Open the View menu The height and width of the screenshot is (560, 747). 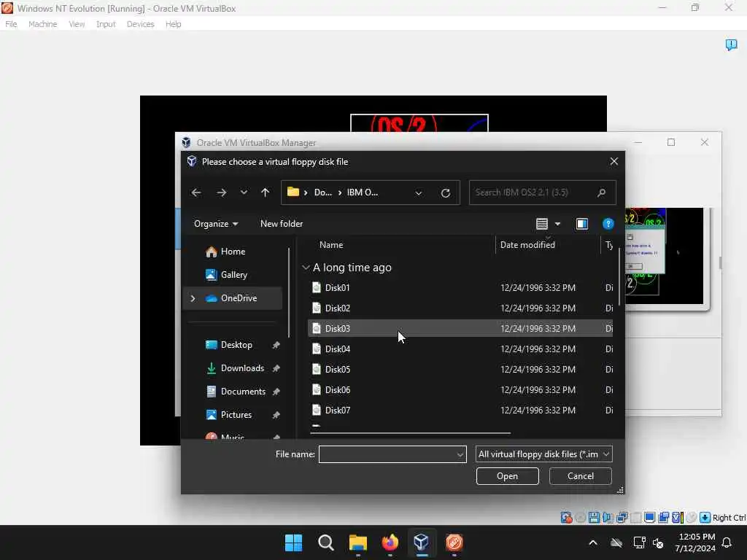coord(76,24)
